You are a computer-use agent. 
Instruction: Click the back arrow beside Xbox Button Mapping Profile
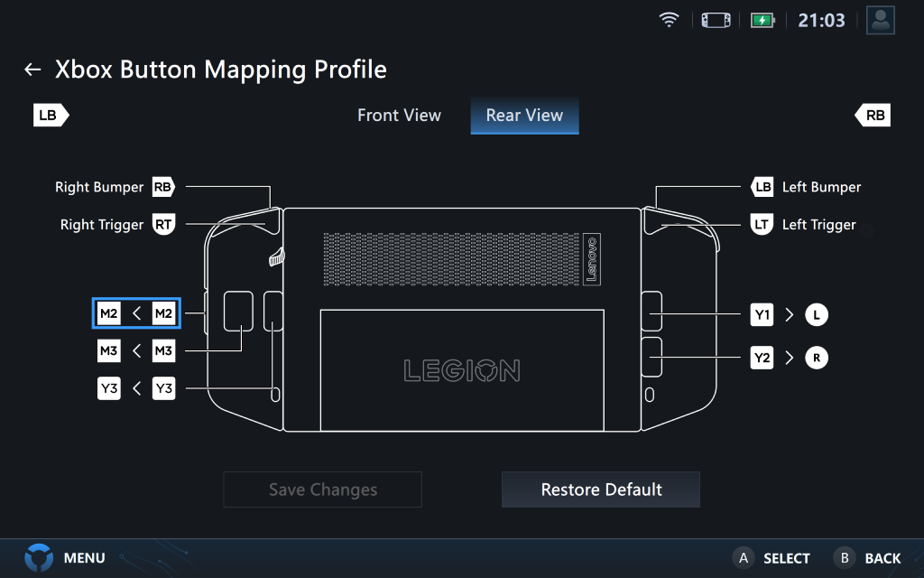coord(32,70)
